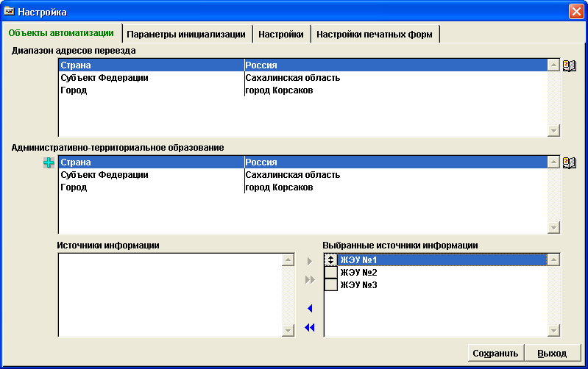The height and width of the screenshot is (369, 588).
Task: Click the empty Источники информации list box
Action: tap(170, 294)
